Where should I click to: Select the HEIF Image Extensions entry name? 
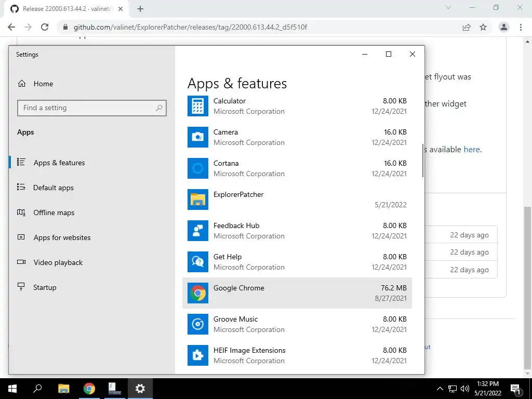click(x=249, y=351)
